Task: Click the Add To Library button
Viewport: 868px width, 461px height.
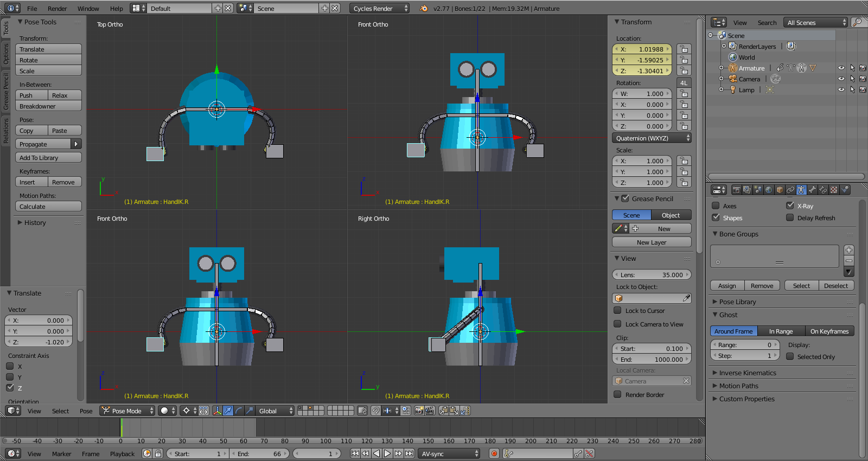Action: point(48,158)
